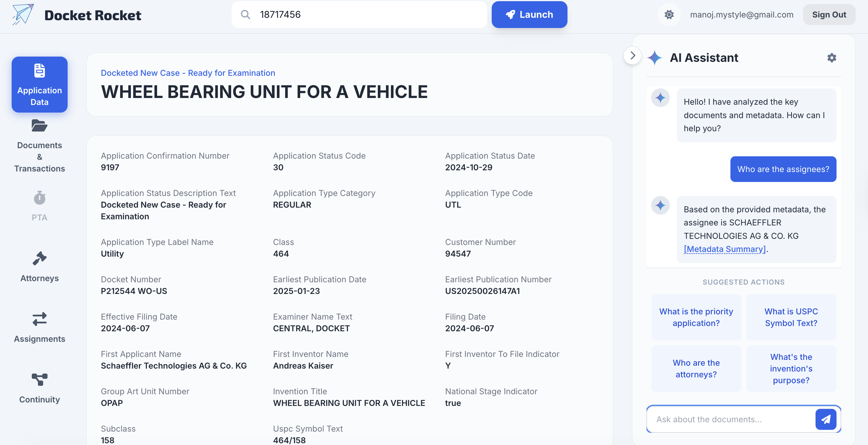Open the application settings gear near email
The image size is (868, 445).
tap(669, 15)
